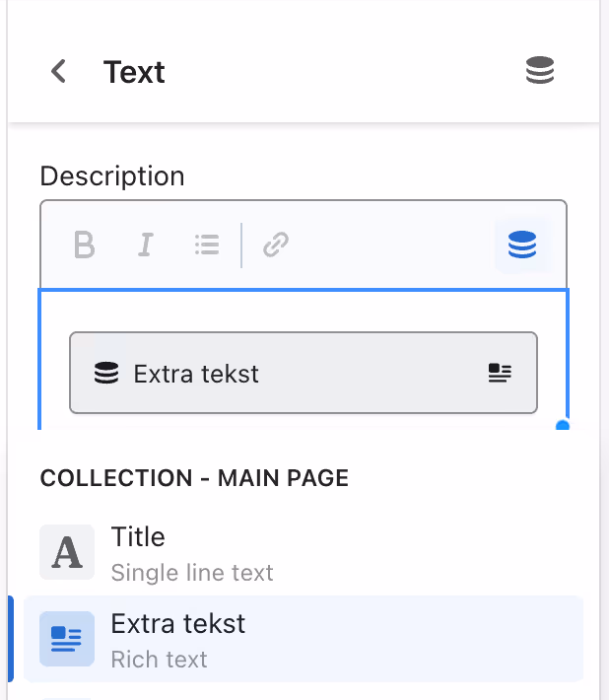The image size is (609, 700).
Task: Click the Text panel title
Action: tap(134, 72)
